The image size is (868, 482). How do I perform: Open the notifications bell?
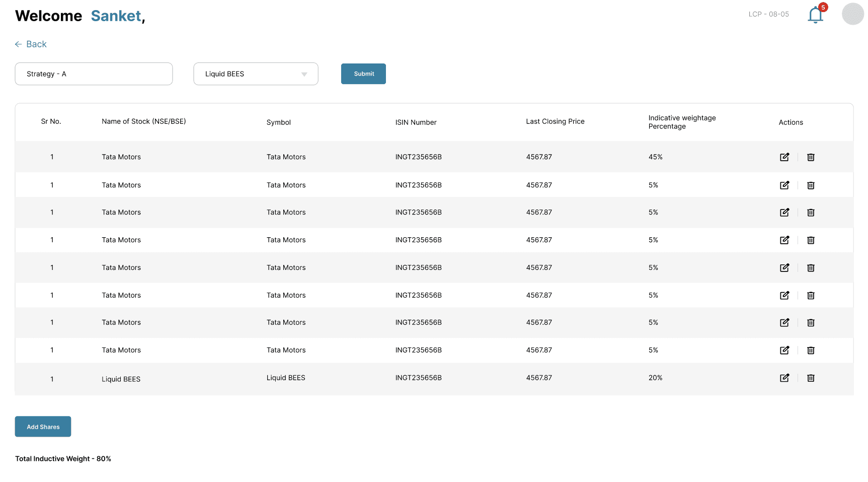pos(815,15)
